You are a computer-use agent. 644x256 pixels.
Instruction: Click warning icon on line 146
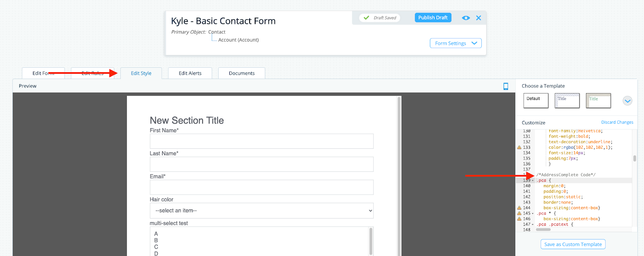[x=519, y=219]
